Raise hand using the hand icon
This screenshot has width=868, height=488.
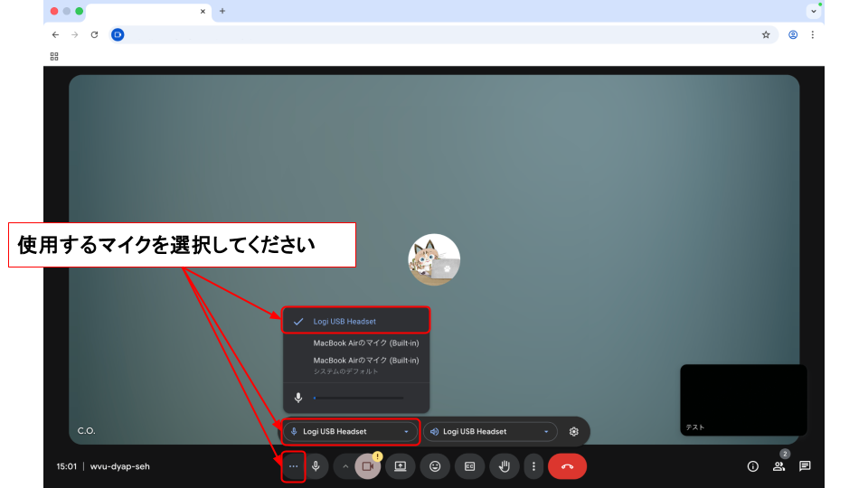505,466
